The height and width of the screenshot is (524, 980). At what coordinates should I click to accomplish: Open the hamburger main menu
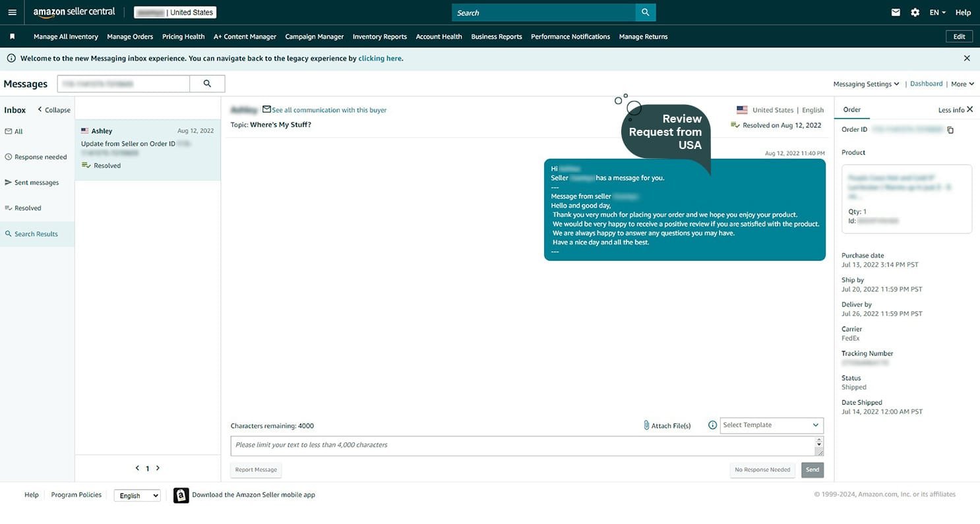tap(12, 13)
